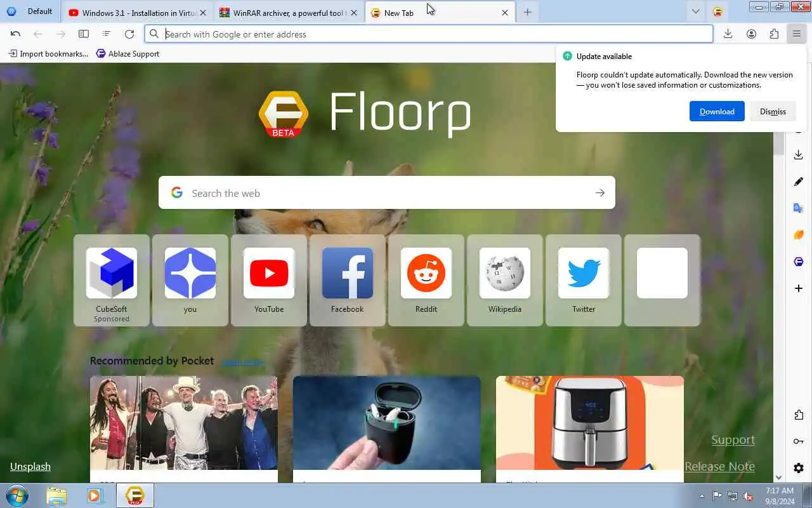Add a new sidebar panel with plus
Screen dimensions: 812x508
tap(799, 288)
